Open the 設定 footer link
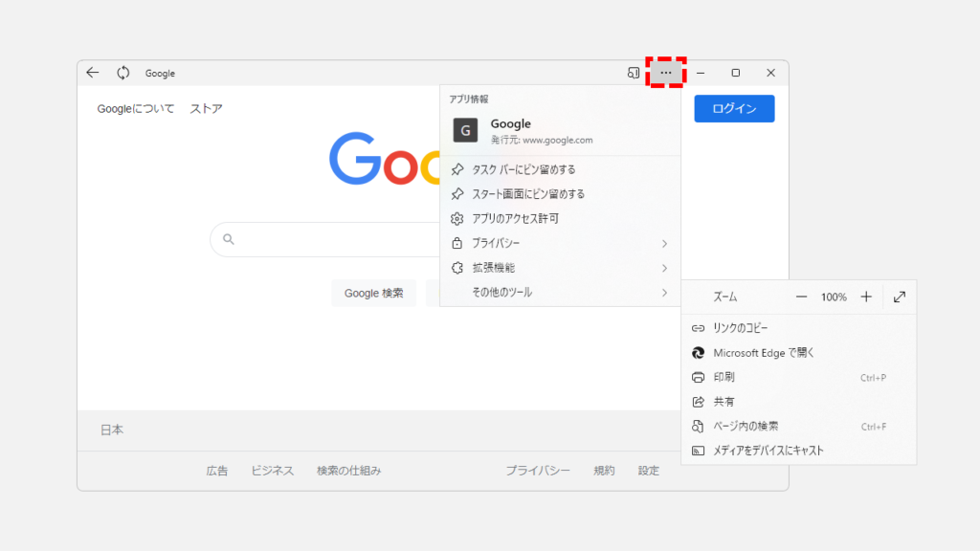Viewport: 980px width, 551px height. tap(649, 471)
